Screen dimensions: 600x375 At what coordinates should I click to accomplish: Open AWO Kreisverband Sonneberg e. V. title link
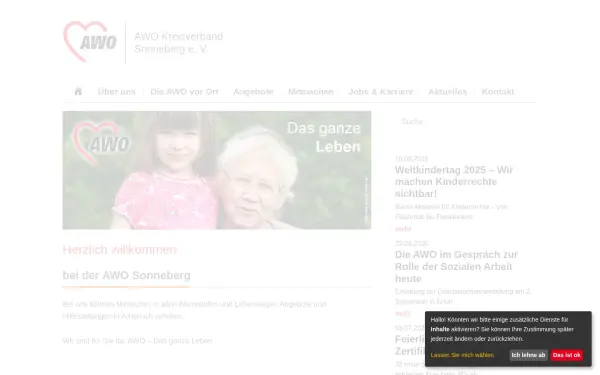178,42
